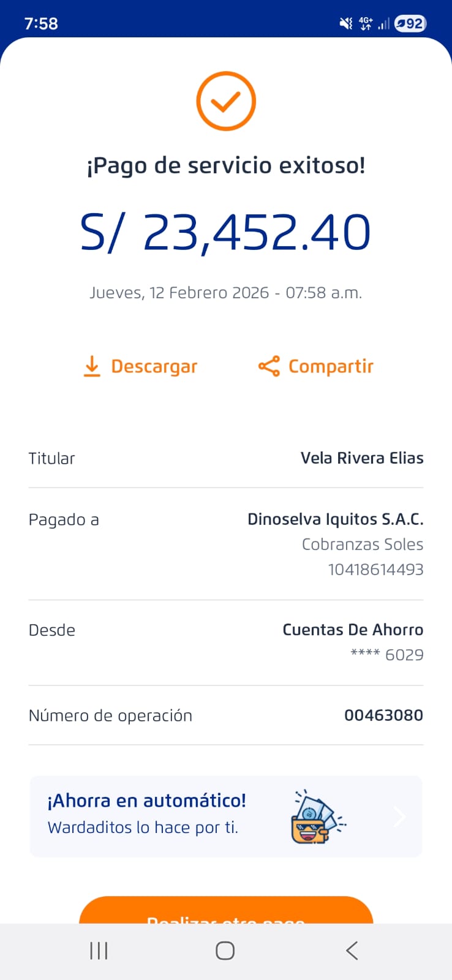The width and height of the screenshot is (452, 980).
Task: Tap the Dinoselva Iquitos S.A.C. payee name
Action: click(x=335, y=519)
